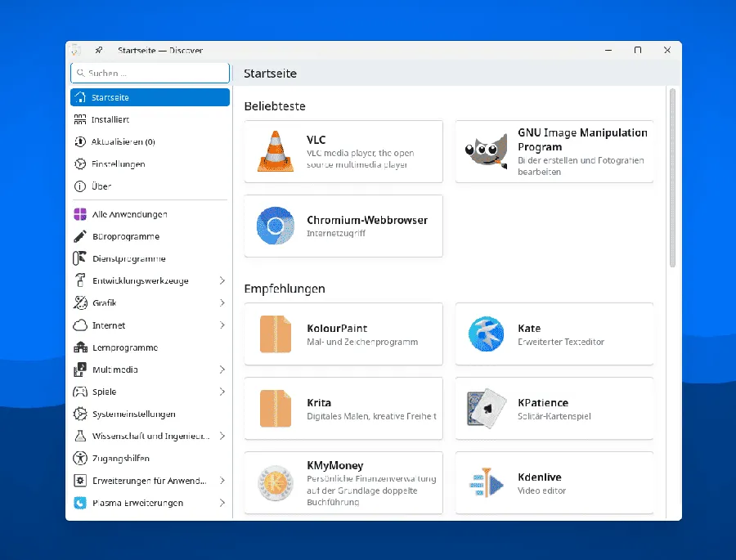Browse Alle Anwendungen category
Screen dimensions: 736x560
(129, 214)
